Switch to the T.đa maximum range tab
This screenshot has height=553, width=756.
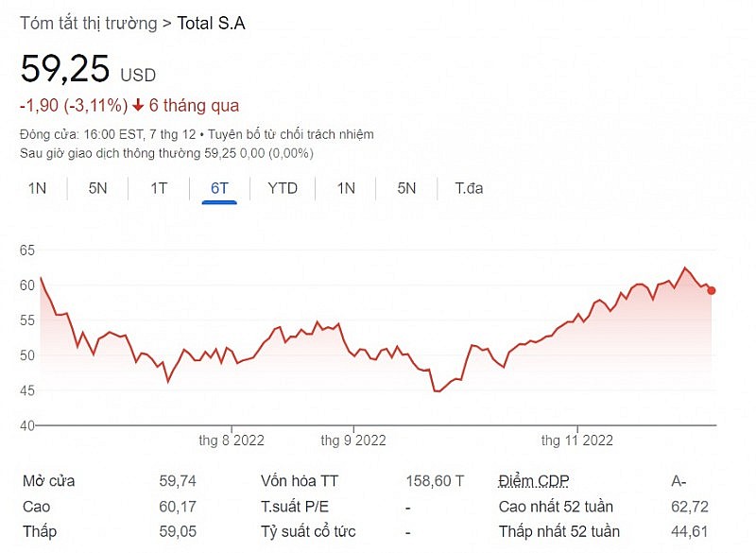coord(469,188)
